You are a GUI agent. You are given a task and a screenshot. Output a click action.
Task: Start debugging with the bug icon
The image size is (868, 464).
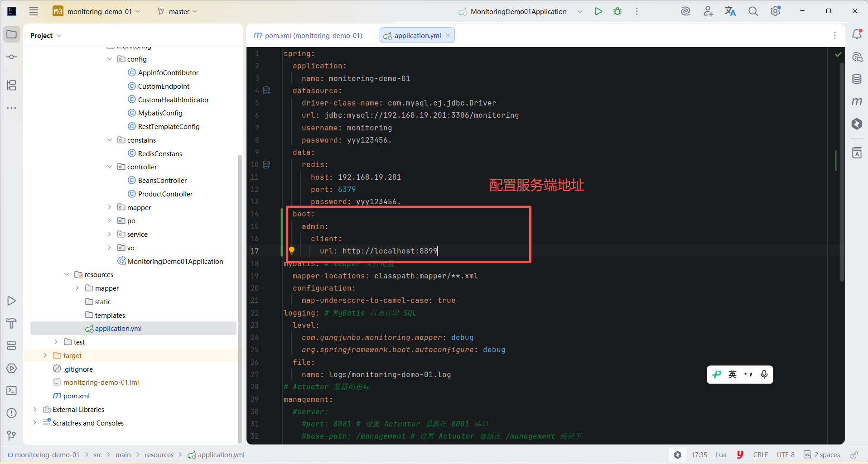[x=617, y=11]
